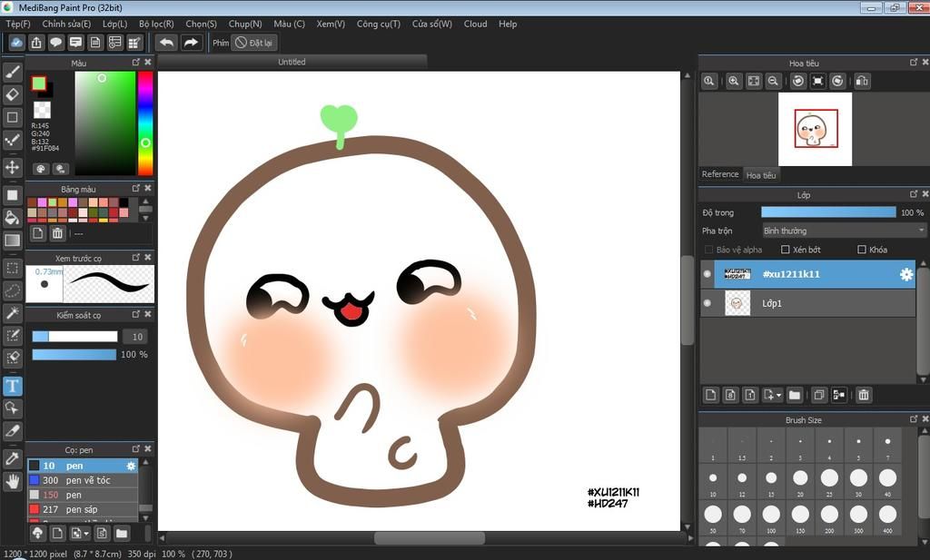Choose the Eyedropper tool

13,458
